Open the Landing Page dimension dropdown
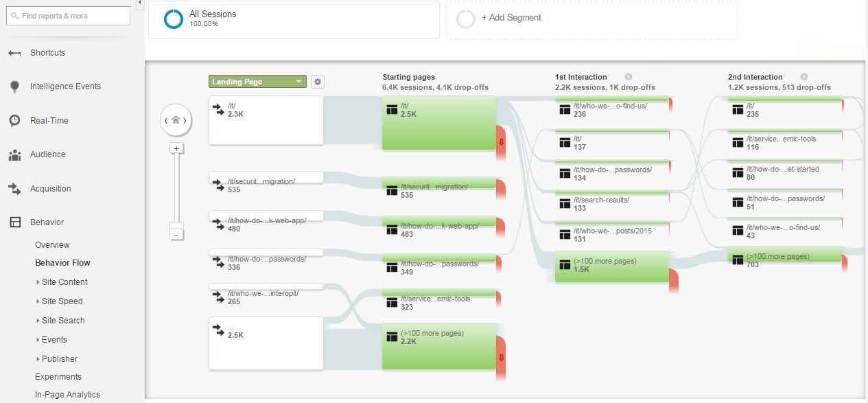Screen dimensions: 868x403 257,82
